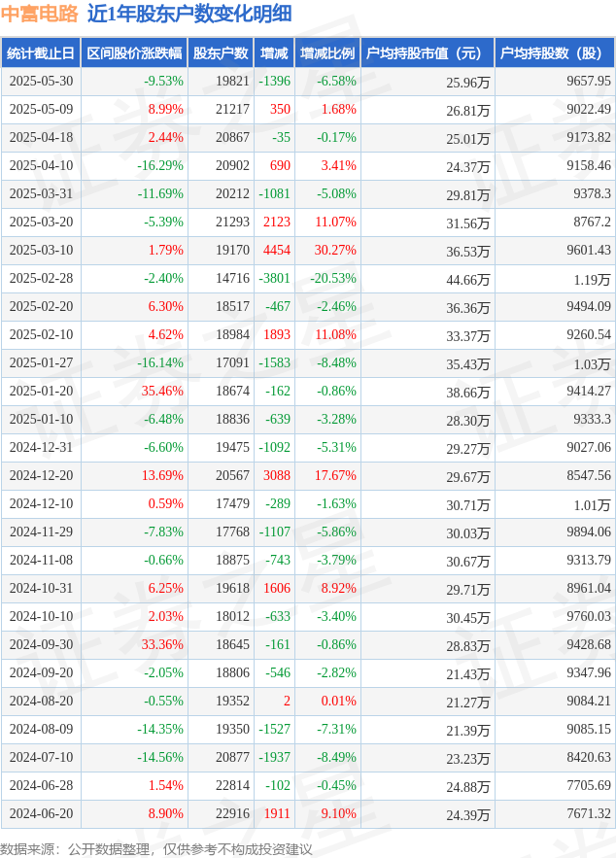The width and height of the screenshot is (616, 858).
Task: Select the 2025-05-30 date cell
Action: click(x=41, y=81)
